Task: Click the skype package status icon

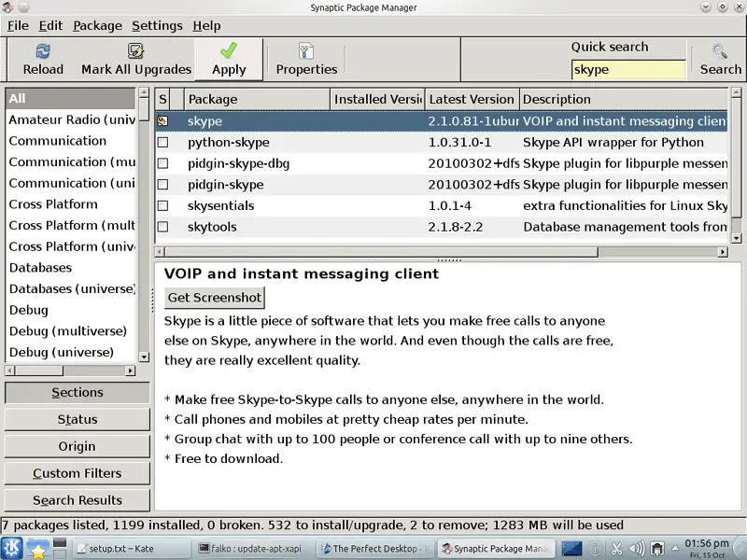Action: 162,121
